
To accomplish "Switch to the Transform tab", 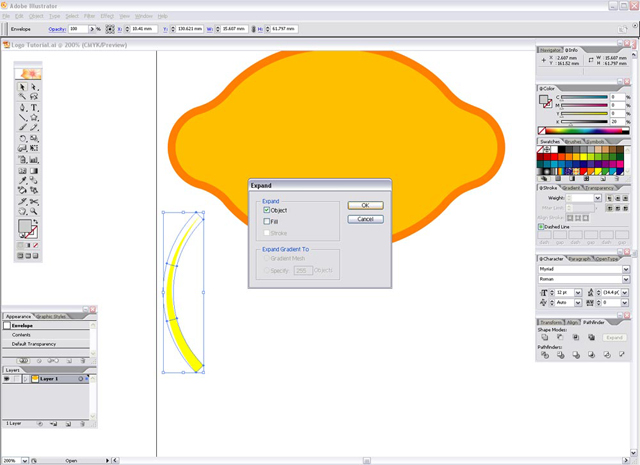I will pyautogui.click(x=551, y=322).
